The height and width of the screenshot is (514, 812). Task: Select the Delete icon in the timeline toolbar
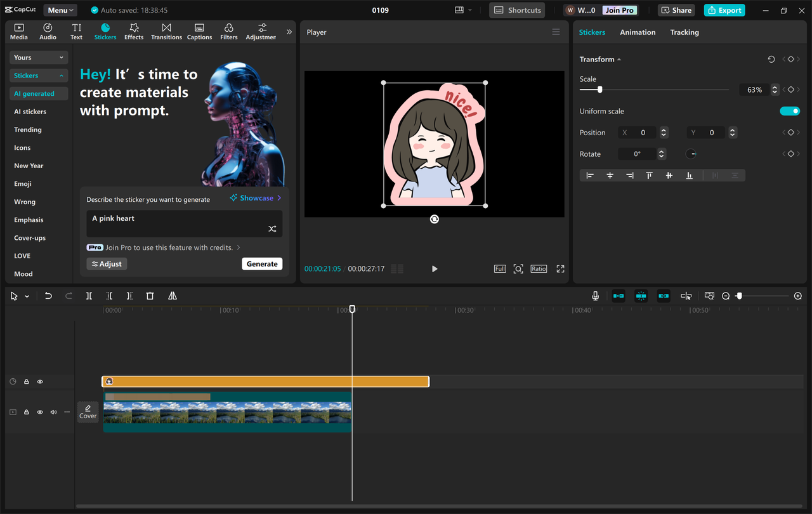coord(150,296)
